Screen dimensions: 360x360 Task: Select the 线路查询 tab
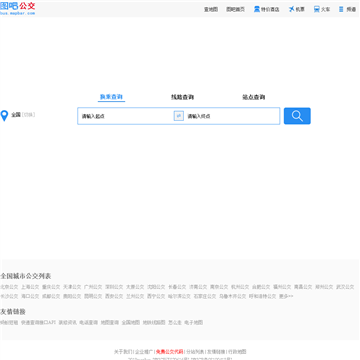point(182,97)
